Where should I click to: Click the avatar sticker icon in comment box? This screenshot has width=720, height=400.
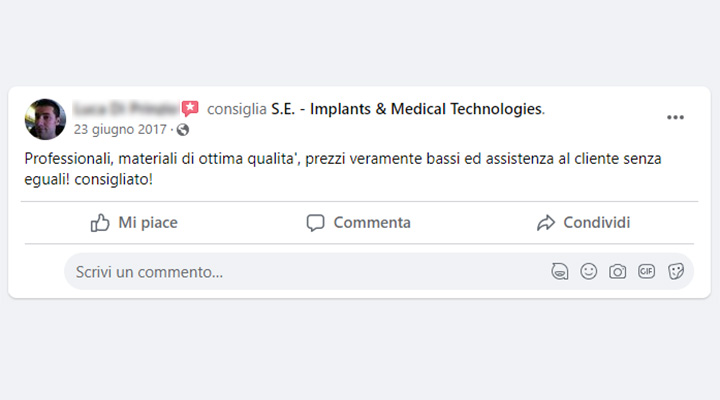(560, 271)
